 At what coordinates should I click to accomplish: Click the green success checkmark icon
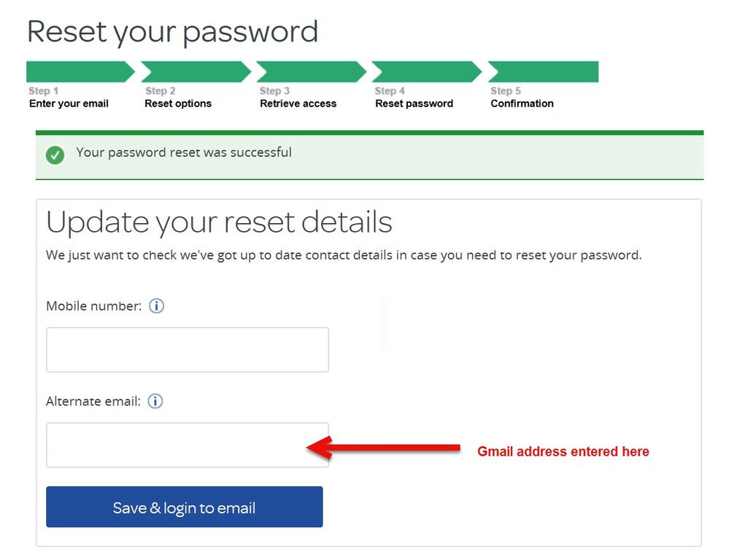pyautogui.click(x=55, y=155)
